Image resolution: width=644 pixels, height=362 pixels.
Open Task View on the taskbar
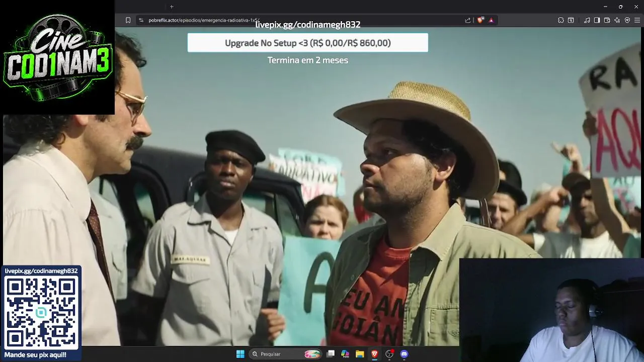[331, 354]
